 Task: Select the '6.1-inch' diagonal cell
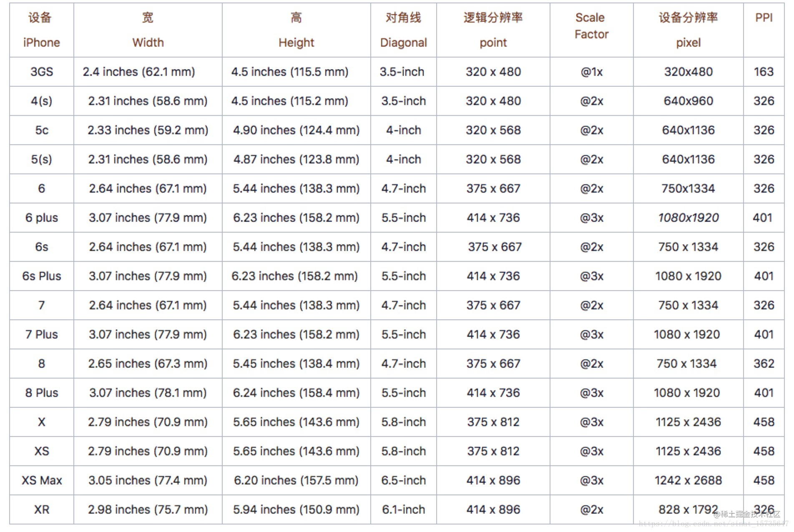coord(403,509)
